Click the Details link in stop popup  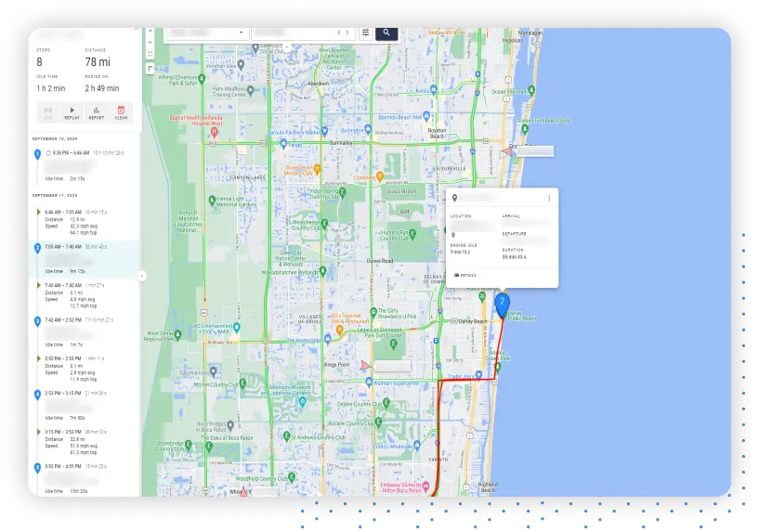pos(466,276)
